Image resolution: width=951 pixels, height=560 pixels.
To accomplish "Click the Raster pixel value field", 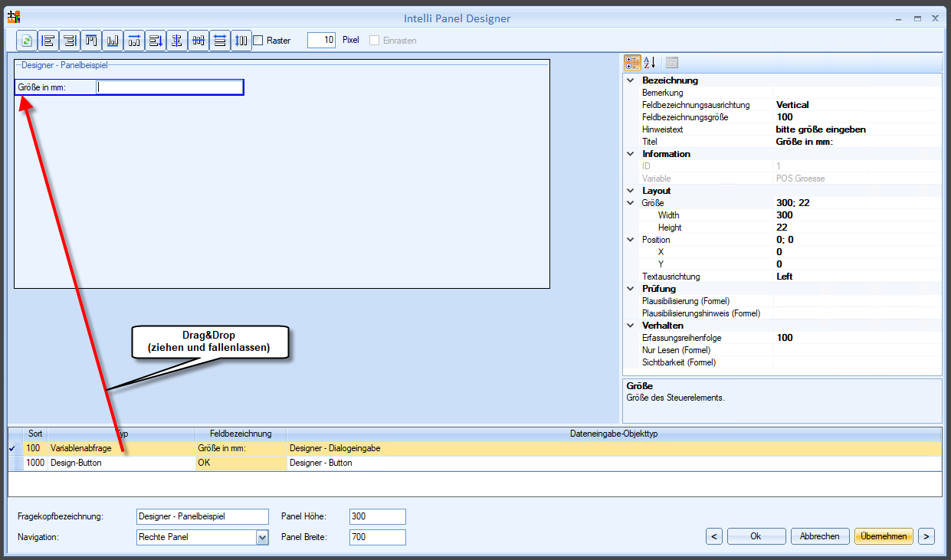I will tap(321, 40).
